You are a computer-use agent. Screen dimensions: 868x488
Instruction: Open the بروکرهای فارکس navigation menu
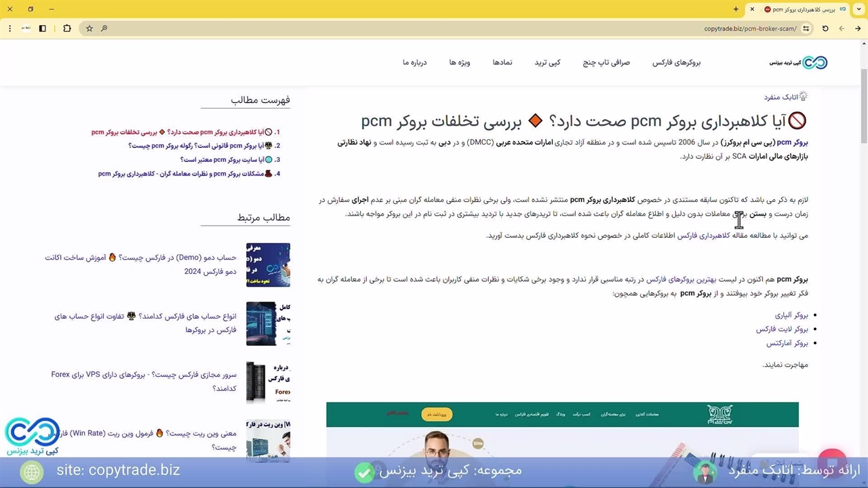coord(676,62)
